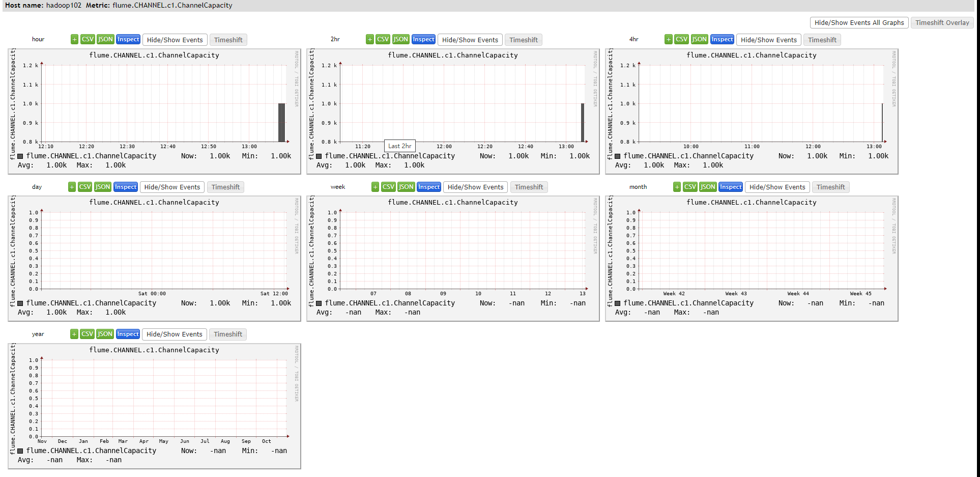Export JSON for the 4hr graph
980x477 pixels.
point(699,39)
